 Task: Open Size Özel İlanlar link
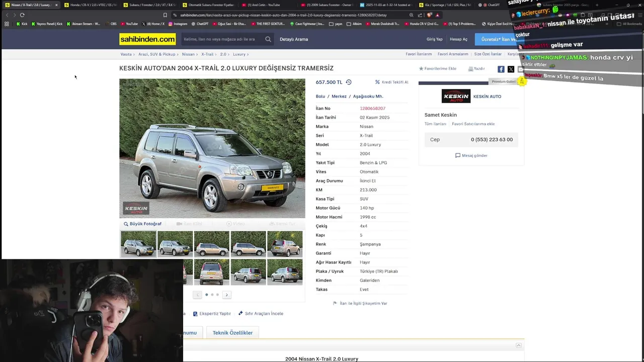click(x=488, y=54)
